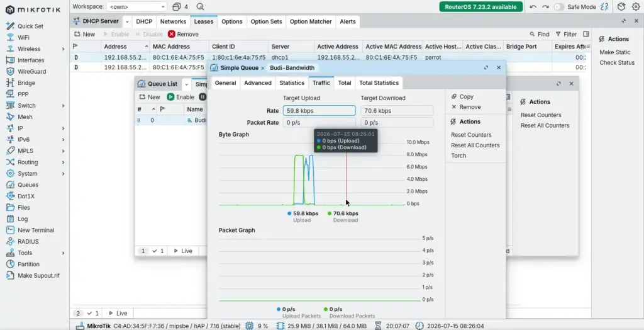644x330 pixels.
Task: Toggle Live mode in Queue List footer
Action: (x=183, y=251)
